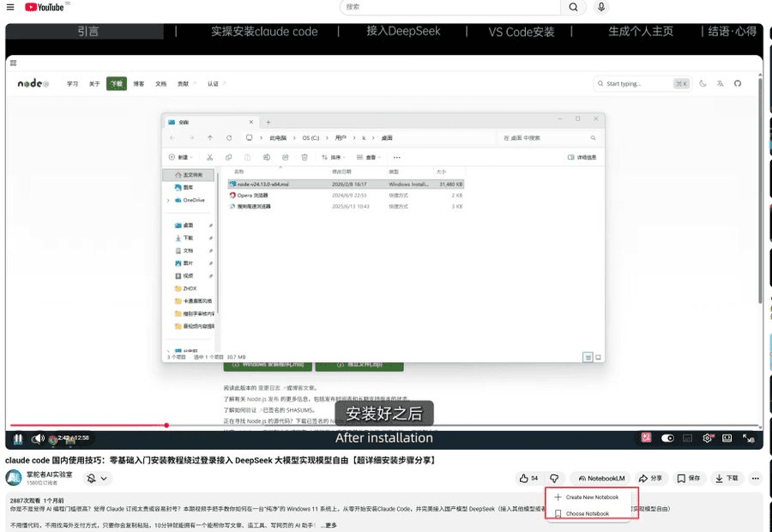This screenshot has width=772, height=532.
Task: Click the 引言 chapter label in the video
Action: pyautogui.click(x=88, y=32)
